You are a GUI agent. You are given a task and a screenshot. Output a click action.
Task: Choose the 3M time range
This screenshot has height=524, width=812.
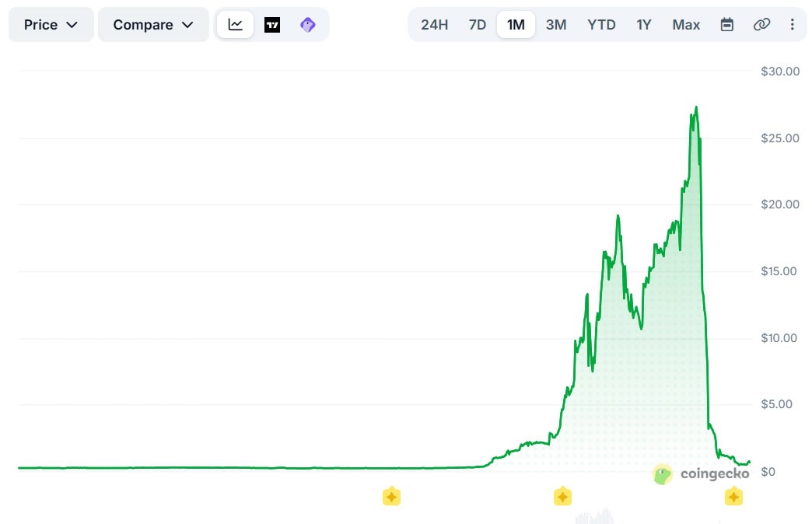coord(555,25)
